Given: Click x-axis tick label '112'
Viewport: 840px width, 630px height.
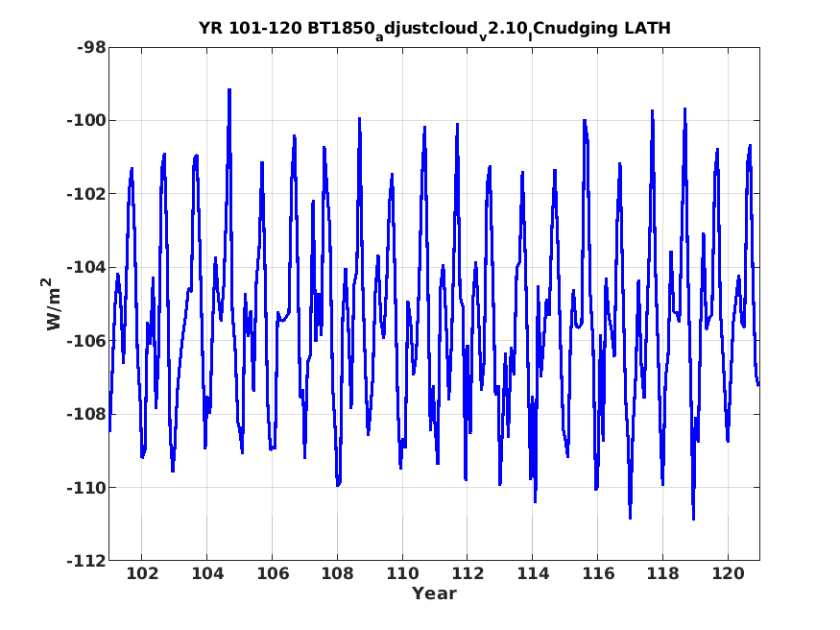Looking at the screenshot, I should click(x=468, y=573).
